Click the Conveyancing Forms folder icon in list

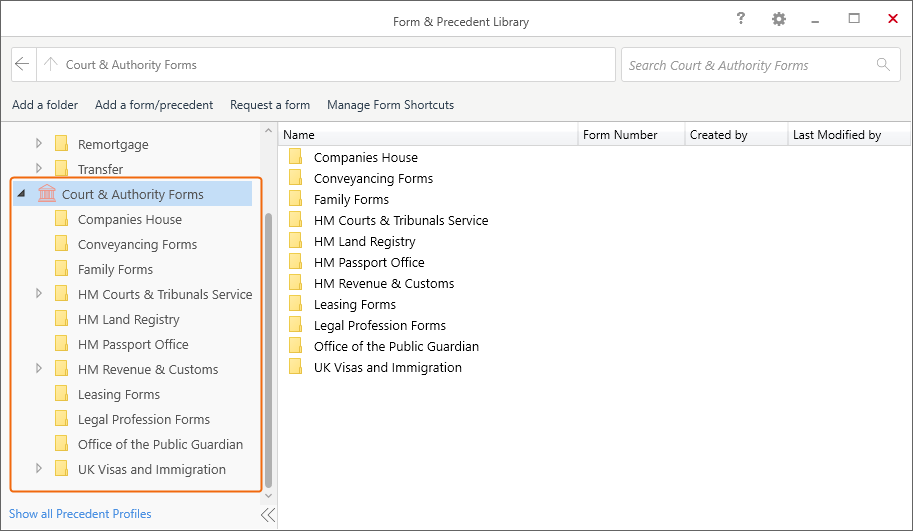pyautogui.click(x=296, y=178)
